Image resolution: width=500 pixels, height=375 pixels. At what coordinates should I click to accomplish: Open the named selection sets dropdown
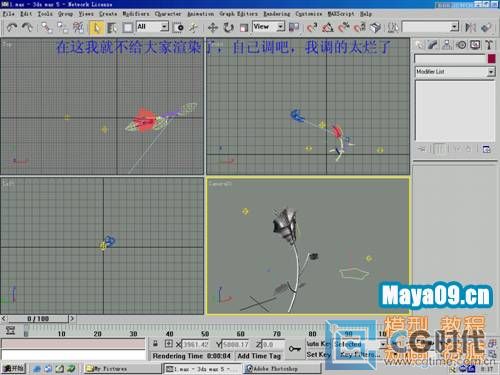431,27
